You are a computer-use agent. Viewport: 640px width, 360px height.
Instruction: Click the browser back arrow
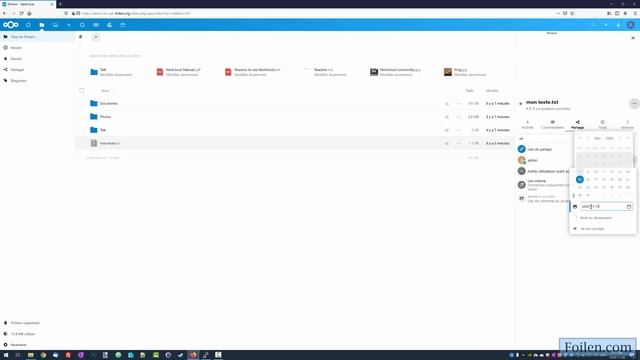click(5, 13)
